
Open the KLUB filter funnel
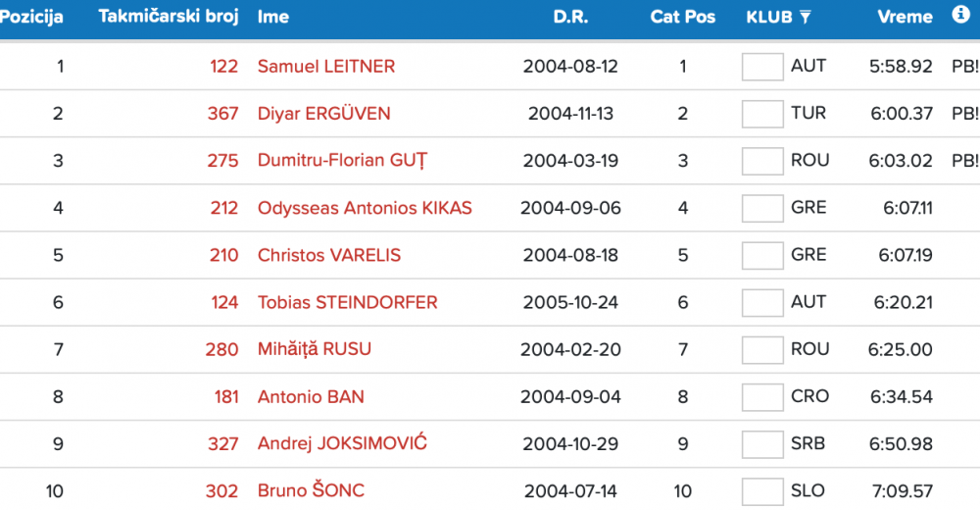coord(806,17)
